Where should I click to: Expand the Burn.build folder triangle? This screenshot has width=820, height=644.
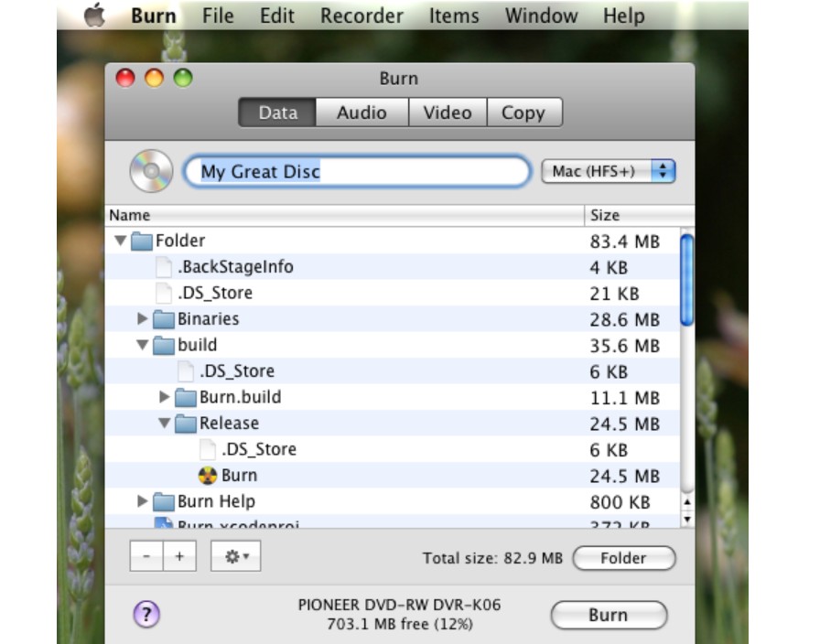pyautogui.click(x=164, y=397)
